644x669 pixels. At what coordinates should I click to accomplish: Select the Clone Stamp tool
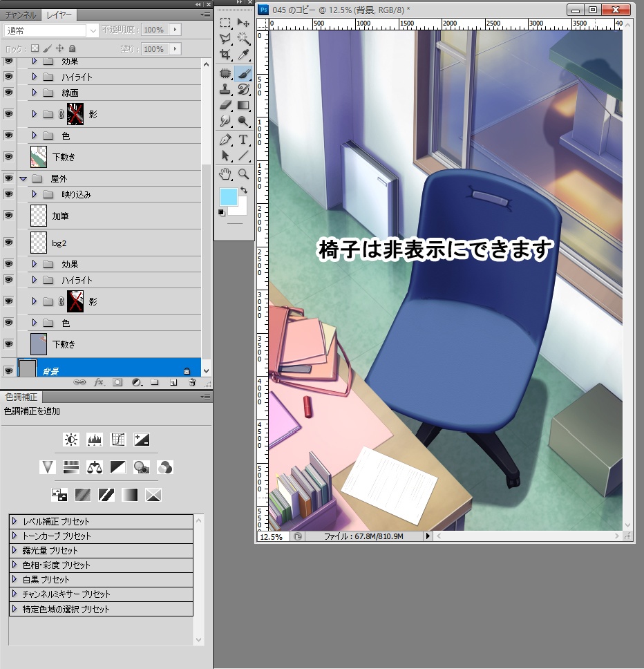click(226, 88)
